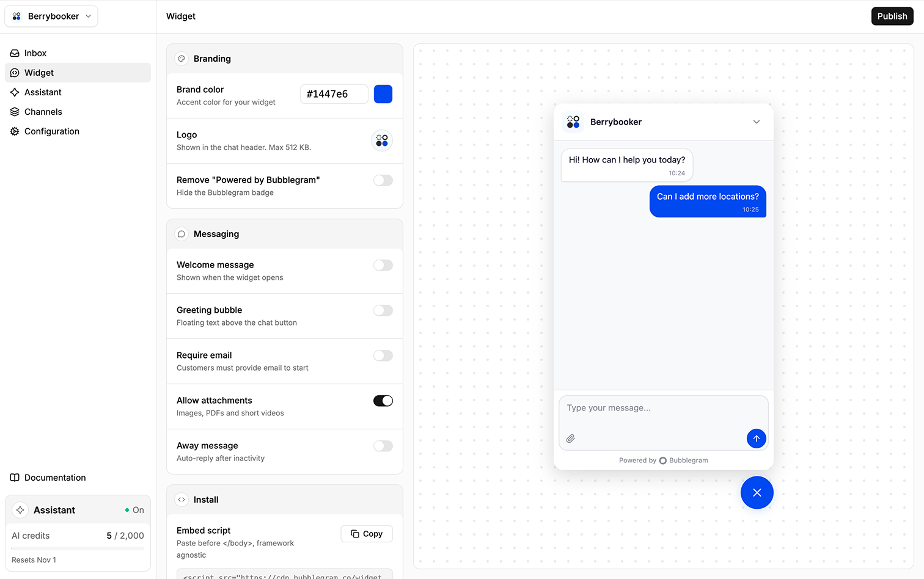Open the Documentation link
This screenshot has height=579, width=924.
tap(78, 478)
